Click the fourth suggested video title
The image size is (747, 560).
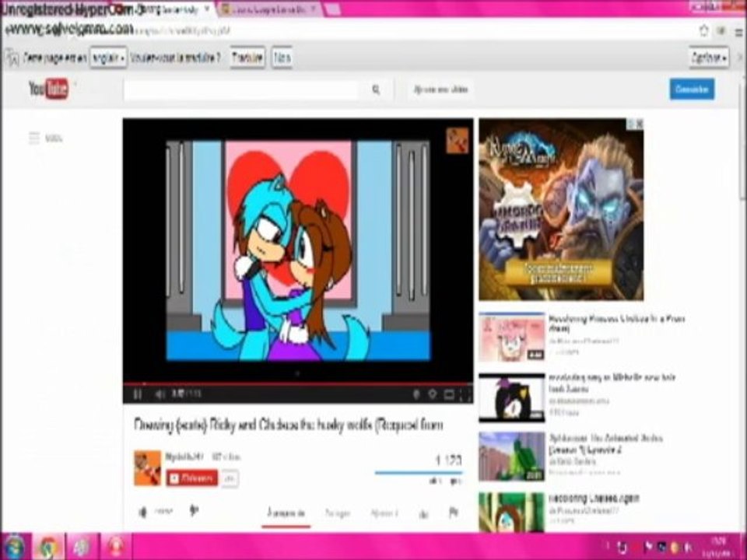tap(594, 499)
